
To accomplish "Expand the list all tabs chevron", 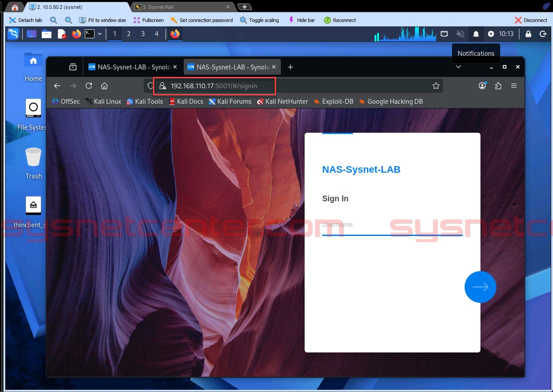I will (x=458, y=67).
